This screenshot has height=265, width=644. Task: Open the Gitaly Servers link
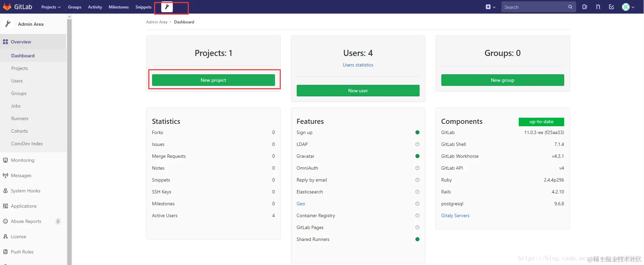(455, 215)
